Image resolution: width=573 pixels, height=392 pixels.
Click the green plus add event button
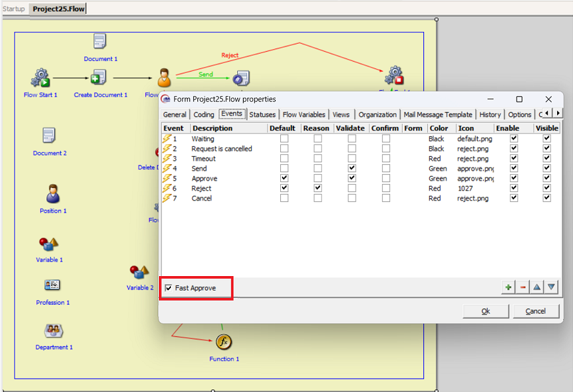pyautogui.click(x=508, y=287)
